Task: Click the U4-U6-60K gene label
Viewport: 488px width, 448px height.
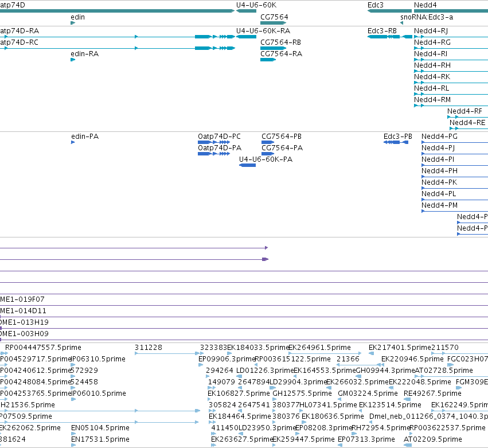Action: pos(256,5)
